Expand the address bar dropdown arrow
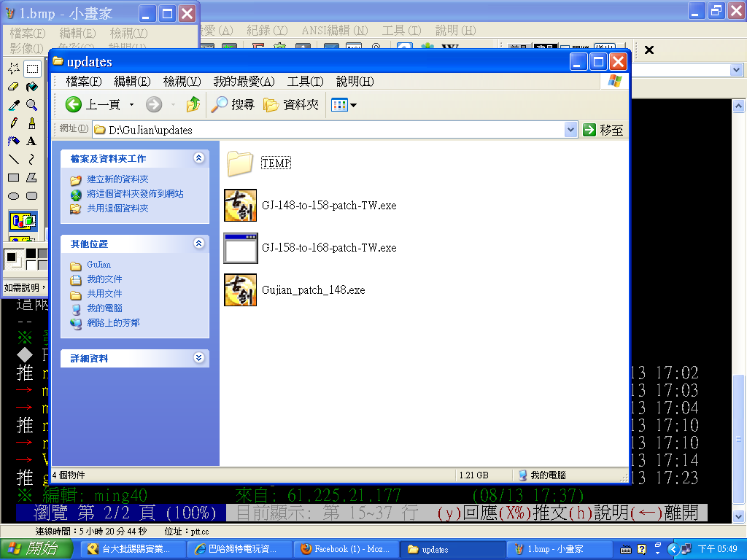Image resolution: width=747 pixels, height=560 pixels. 570,130
